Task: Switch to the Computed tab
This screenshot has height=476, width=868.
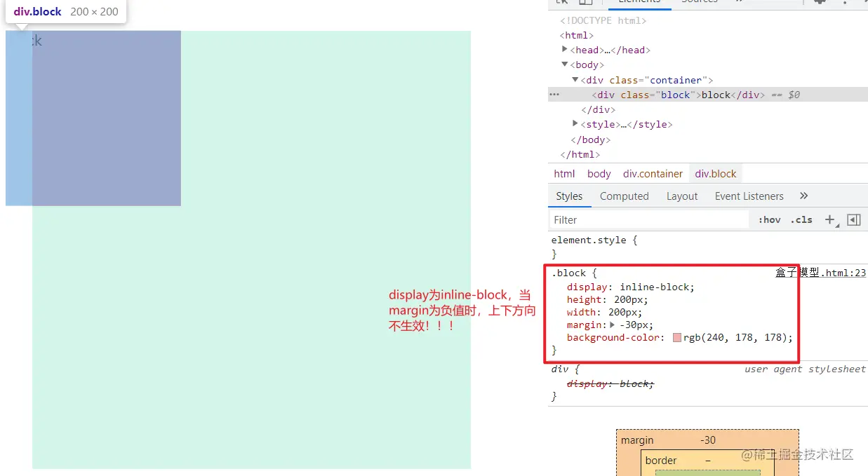Action: [x=625, y=196]
